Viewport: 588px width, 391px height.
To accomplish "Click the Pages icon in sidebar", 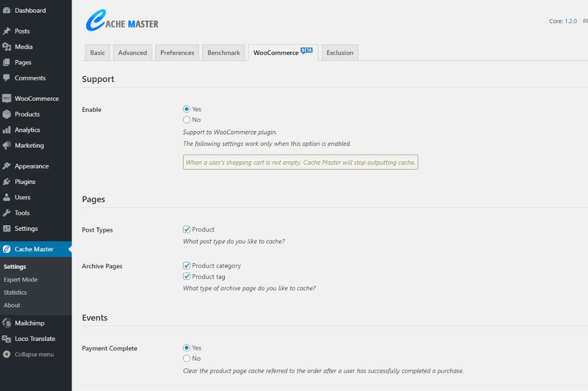I will pyautogui.click(x=7, y=62).
